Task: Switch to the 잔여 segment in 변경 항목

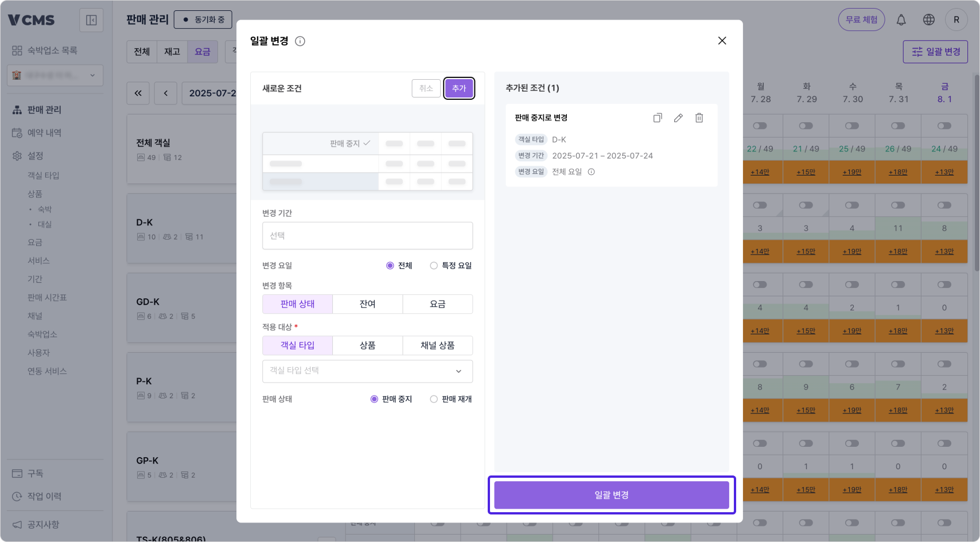Action: click(x=367, y=304)
